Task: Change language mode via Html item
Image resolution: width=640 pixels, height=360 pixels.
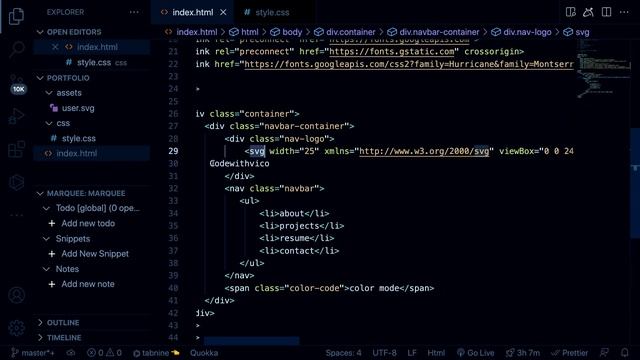Action: [x=436, y=353]
